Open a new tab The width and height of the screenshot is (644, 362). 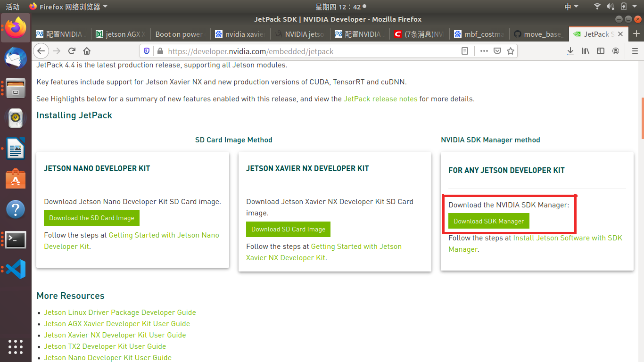[636, 34]
